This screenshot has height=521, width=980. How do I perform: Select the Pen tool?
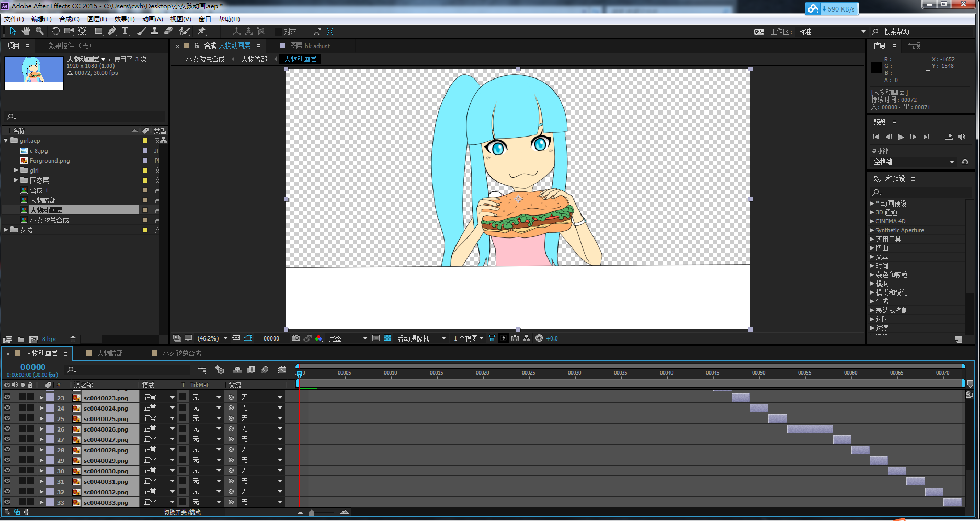(112, 31)
